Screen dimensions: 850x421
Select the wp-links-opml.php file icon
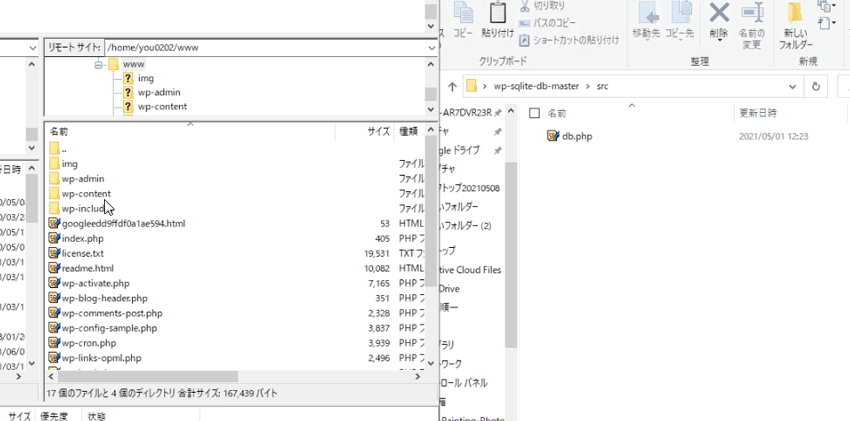click(54, 358)
